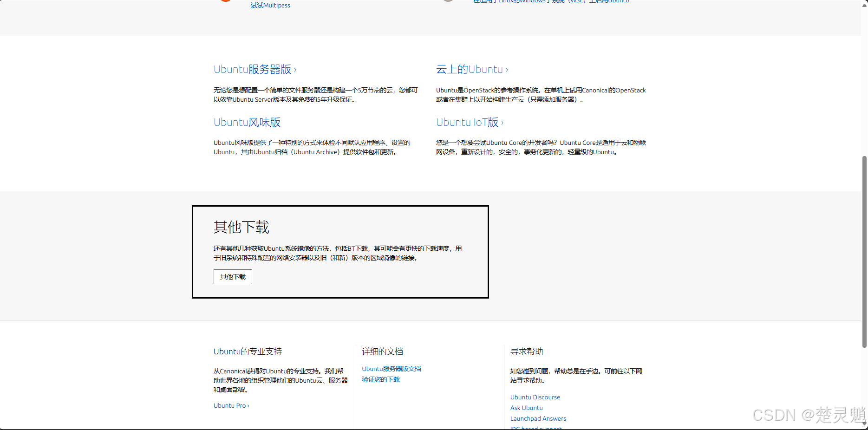Open the 云上的Ubuntu heading link
This screenshot has height=430, width=868.
[472, 69]
